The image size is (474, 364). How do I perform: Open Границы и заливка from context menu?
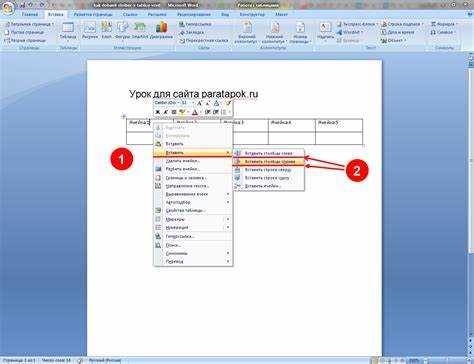tap(193, 178)
